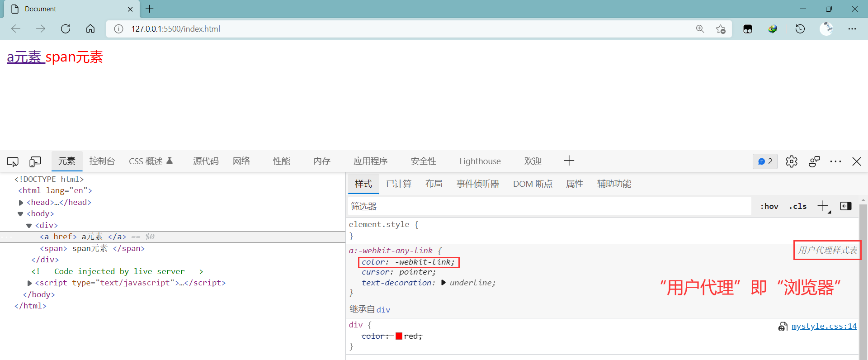This screenshot has height=360, width=868.
Task: Click the a元素 hyperlink on page
Action: click(26, 57)
